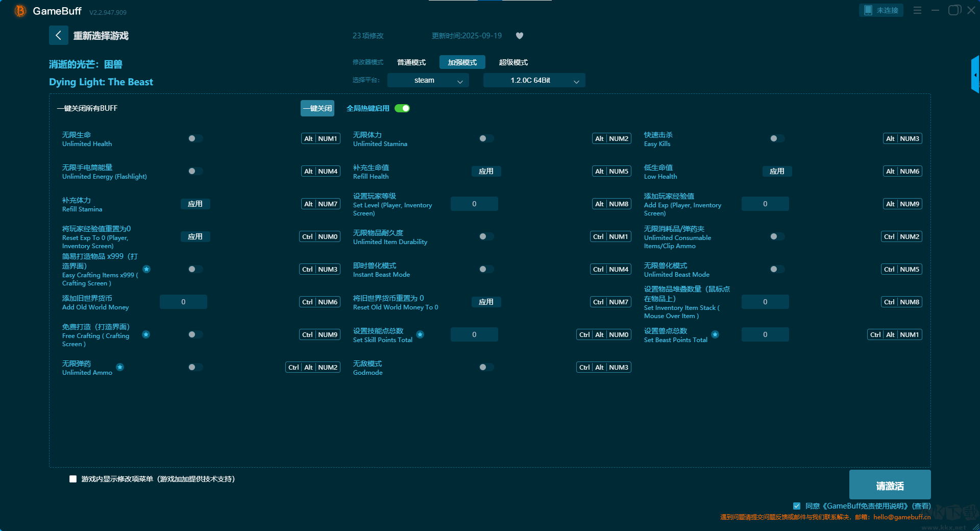Click the Dying Light: The Beast title
This screenshot has width=980, height=531.
point(101,82)
